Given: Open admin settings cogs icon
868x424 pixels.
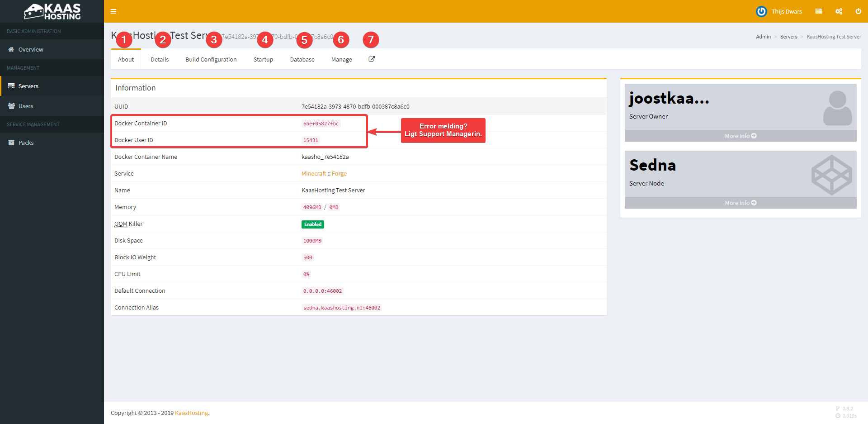Looking at the screenshot, I should 839,11.
